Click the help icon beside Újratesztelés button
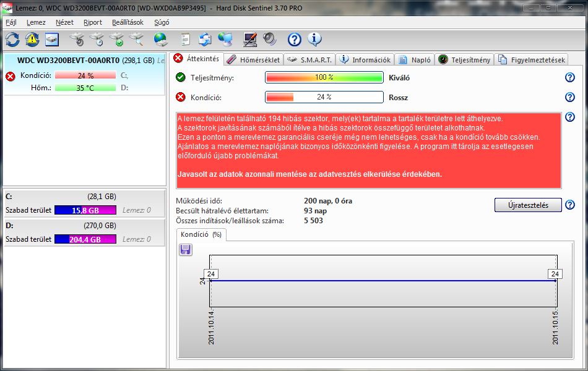 [x=570, y=205]
